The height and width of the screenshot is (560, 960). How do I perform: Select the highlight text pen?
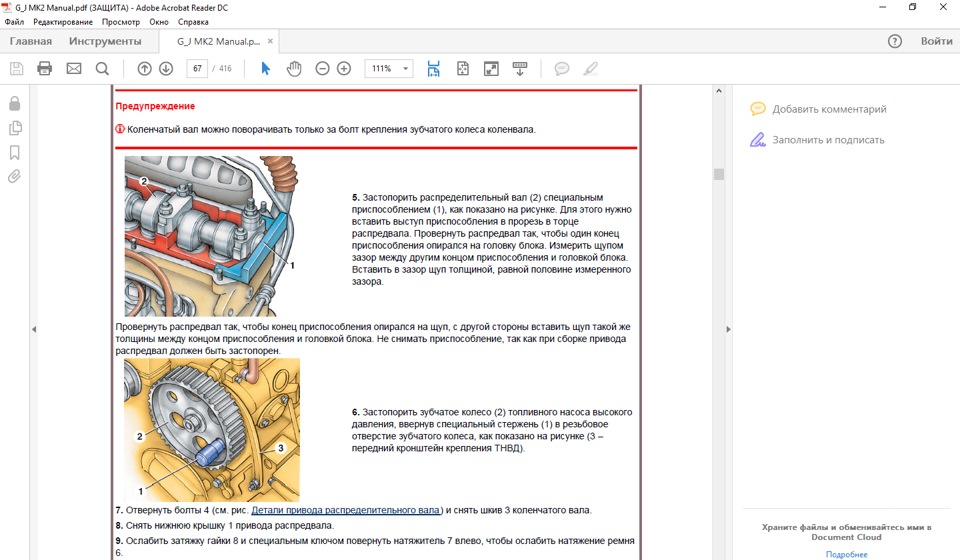[590, 69]
